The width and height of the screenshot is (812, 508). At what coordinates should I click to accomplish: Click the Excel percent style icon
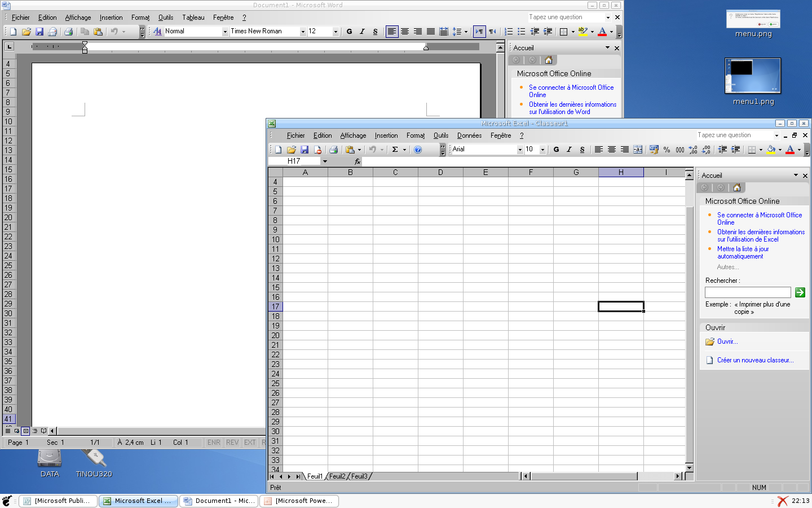click(x=667, y=150)
